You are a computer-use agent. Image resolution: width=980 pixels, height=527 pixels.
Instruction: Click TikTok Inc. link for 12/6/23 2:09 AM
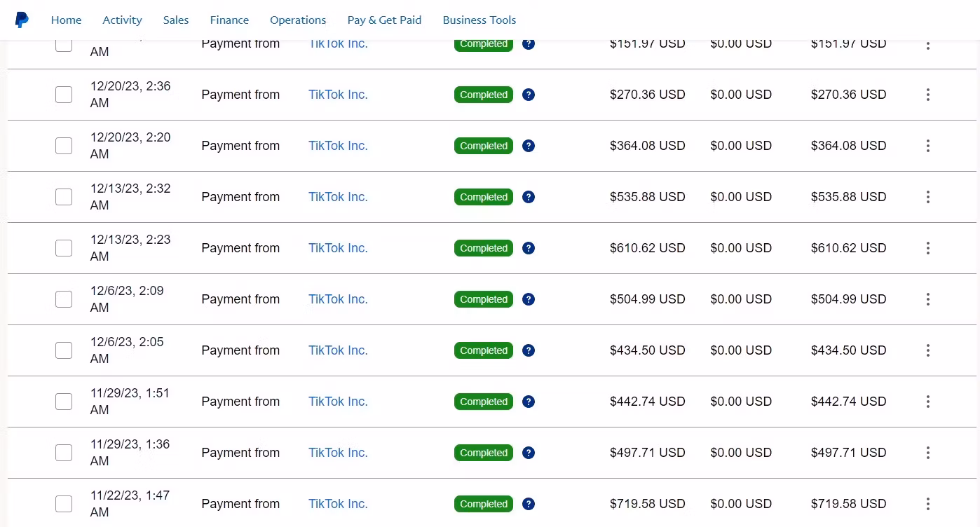click(338, 299)
